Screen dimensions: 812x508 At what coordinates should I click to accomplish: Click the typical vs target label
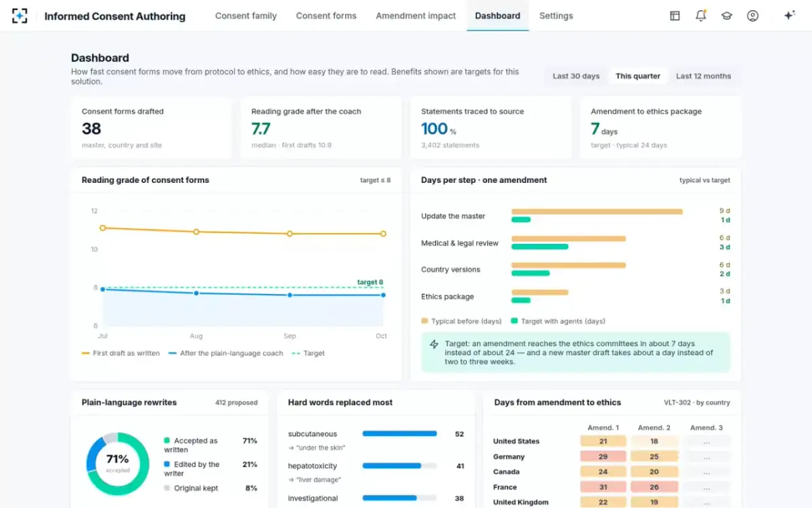click(x=704, y=180)
